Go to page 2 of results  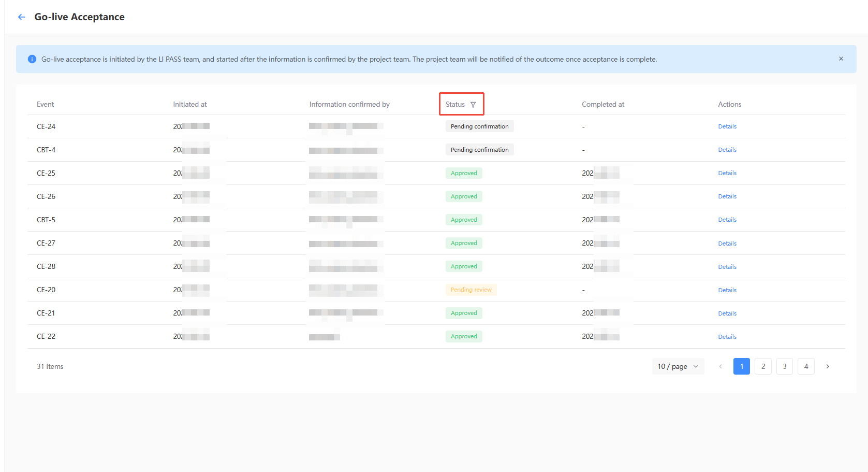tap(763, 366)
